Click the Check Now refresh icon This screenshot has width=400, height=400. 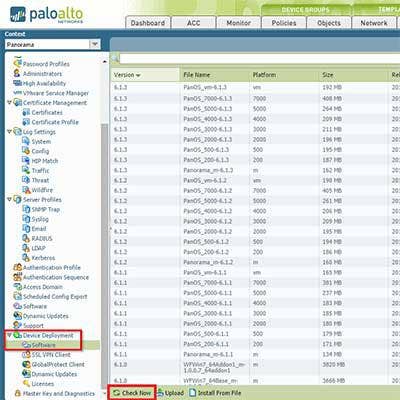(x=116, y=393)
